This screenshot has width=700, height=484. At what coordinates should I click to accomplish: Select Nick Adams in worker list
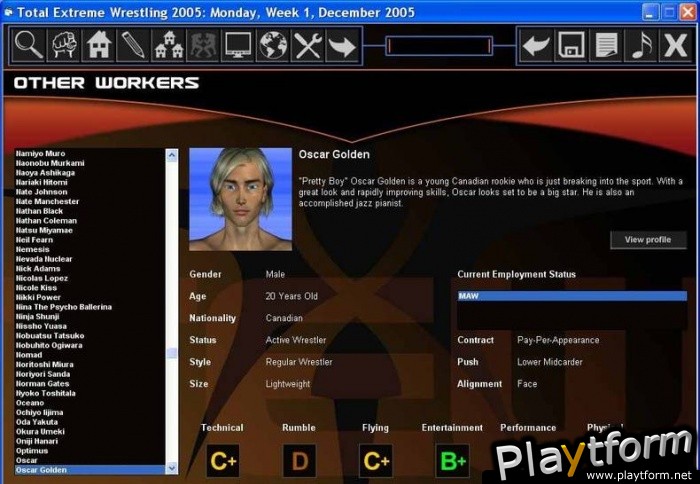click(x=90, y=269)
